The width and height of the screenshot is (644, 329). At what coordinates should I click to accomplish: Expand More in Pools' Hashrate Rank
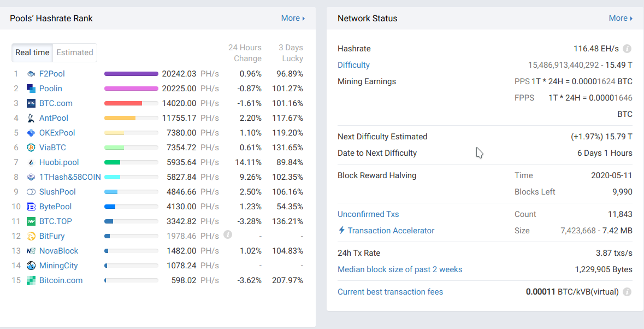coord(293,18)
